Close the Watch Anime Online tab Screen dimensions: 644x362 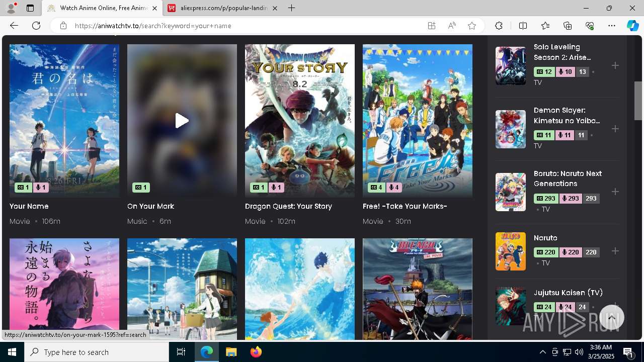click(154, 8)
